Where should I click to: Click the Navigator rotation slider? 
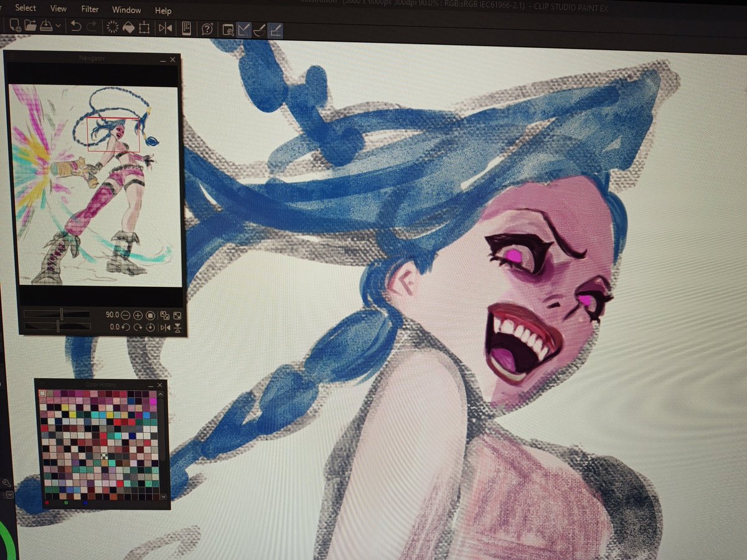coord(57,326)
